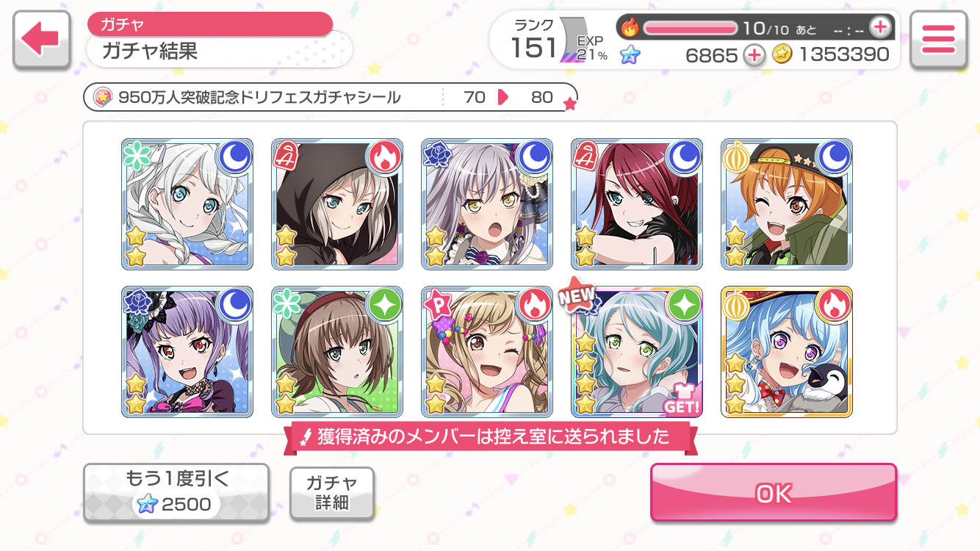The image size is (980, 551).
Task: Select the orange-haired girl with cap card
Action: point(787,204)
